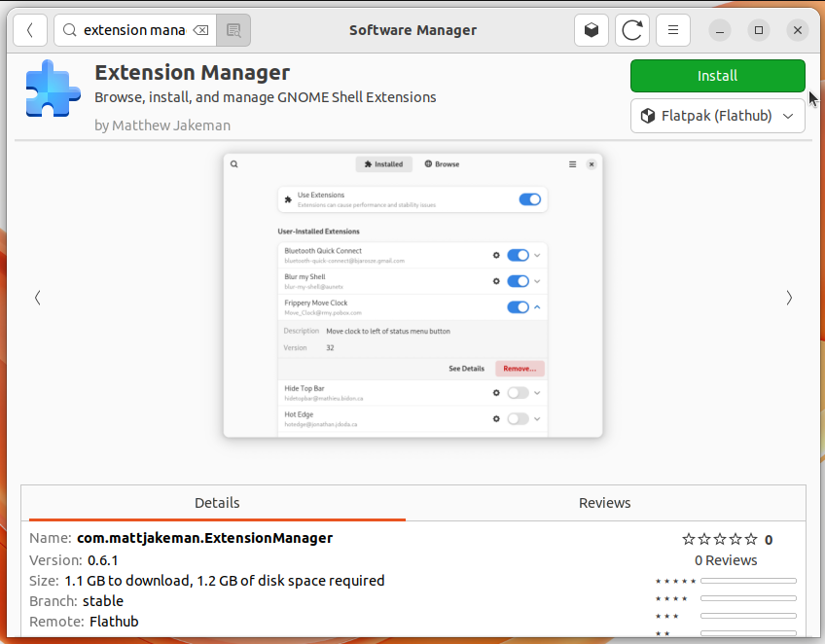Click the "Software Manager" window title

pyautogui.click(x=413, y=30)
